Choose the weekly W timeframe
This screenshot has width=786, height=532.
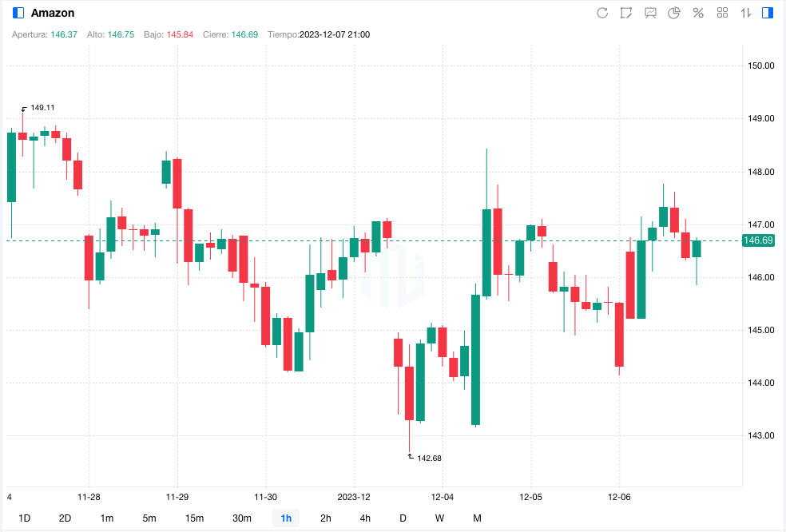[439, 518]
